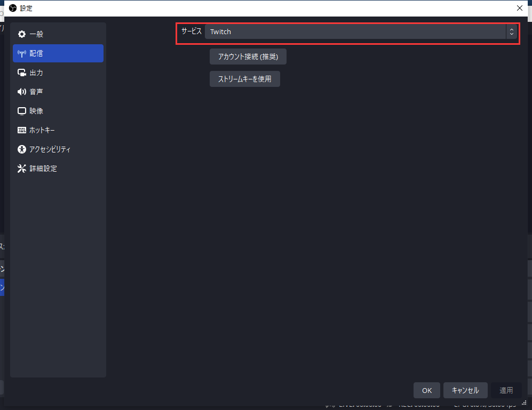Click the Output (出力) monitor icon
The width and height of the screenshot is (532, 410).
pos(22,73)
